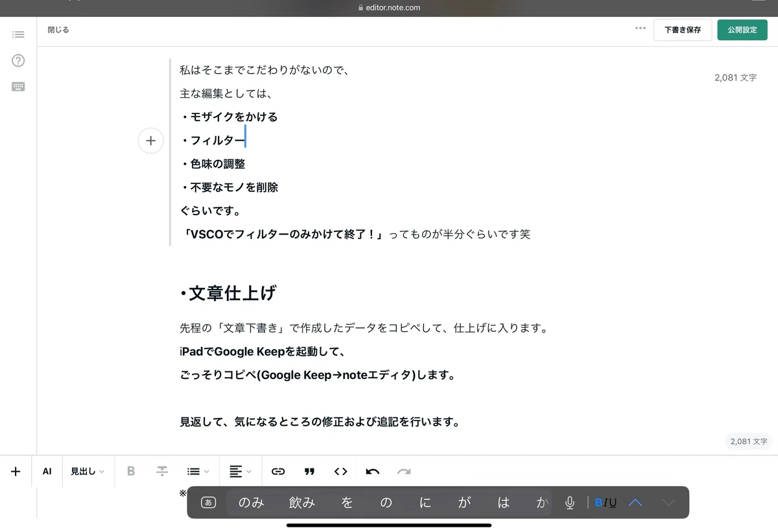Place cursor in ・不要なモノを削除 line
Screen dimensions: 778x532
[230, 187]
